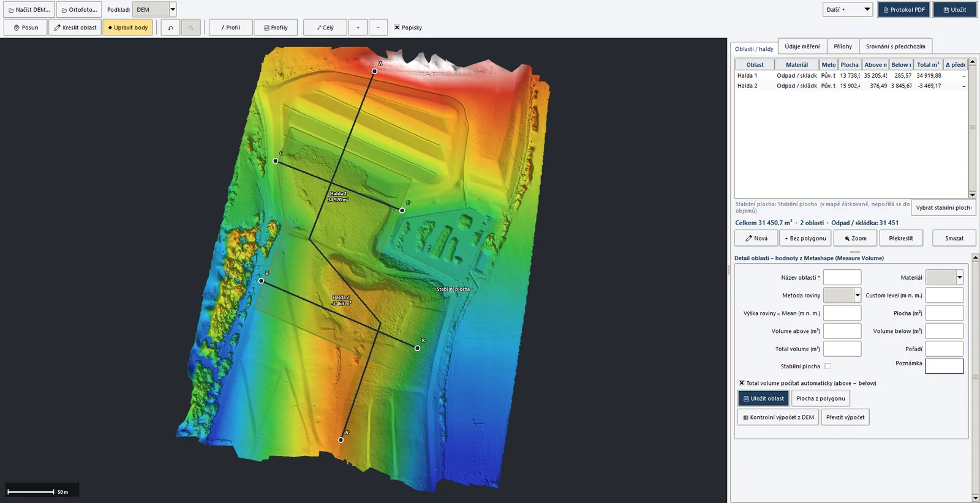Select the Halda 2 table row
The image size is (980, 503).
(x=851, y=86)
